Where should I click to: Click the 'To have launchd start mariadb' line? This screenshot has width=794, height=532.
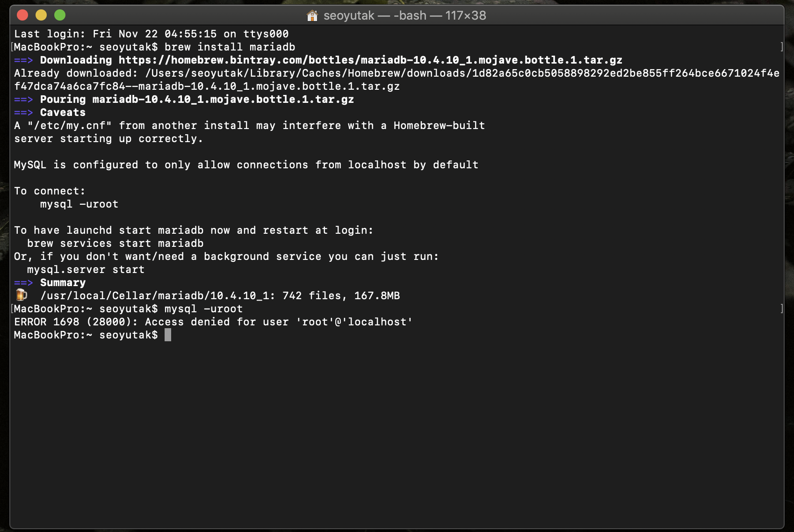tap(194, 230)
